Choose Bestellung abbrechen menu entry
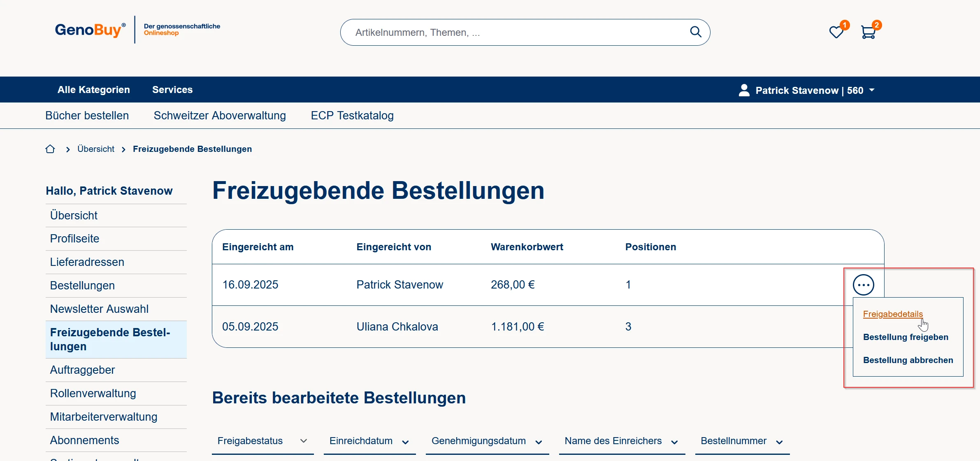This screenshot has height=461, width=980. pyautogui.click(x=908, y=360)
